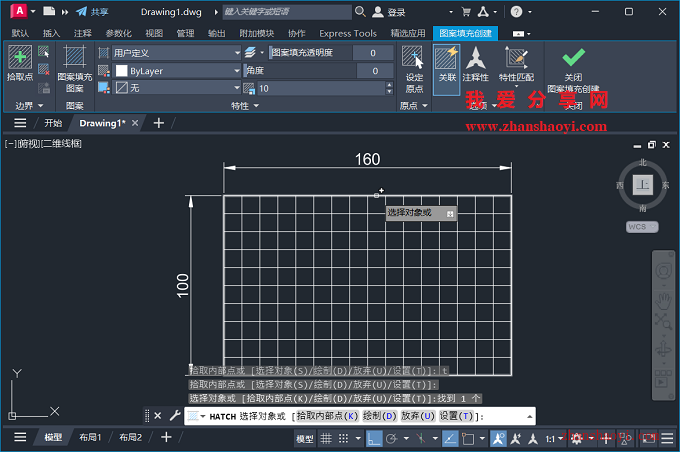Open the file tabs hamburger menu
The image size is (680, 452).
[20, 123]
